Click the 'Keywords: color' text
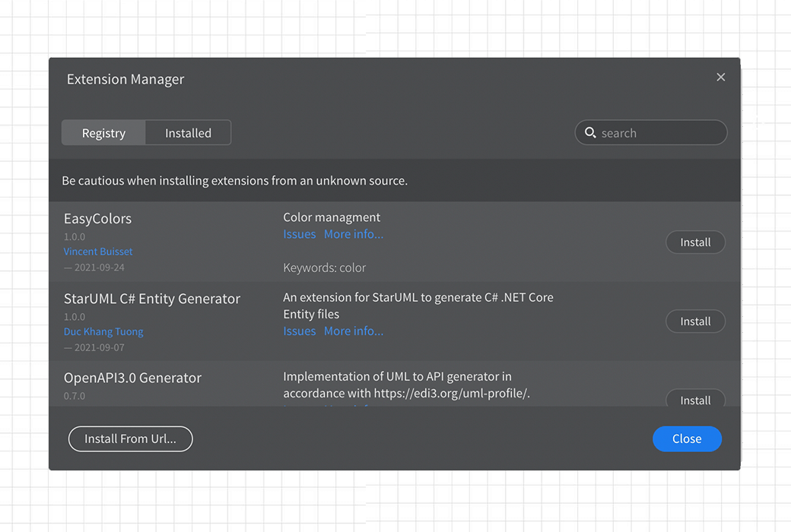This screenshot has width=791, height=532. click(x=324, y=268)
